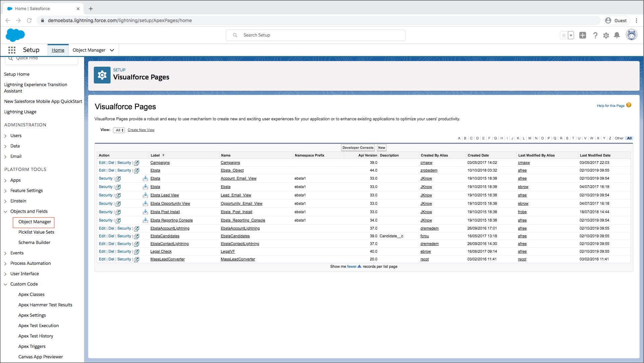
Task: Click the installed package icon for Account_Email_View
Action: [145, 178]
